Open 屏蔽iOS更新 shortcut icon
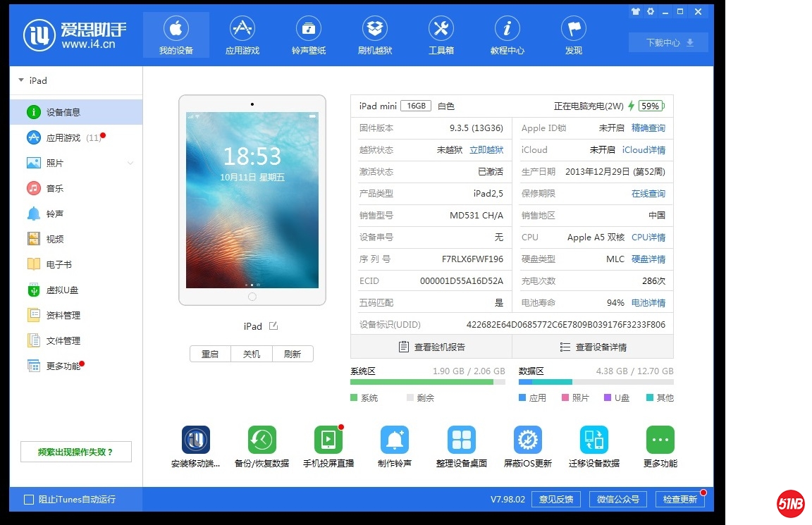Image resolution: width=812 pixels, height=525 pixels. [528, 440]
